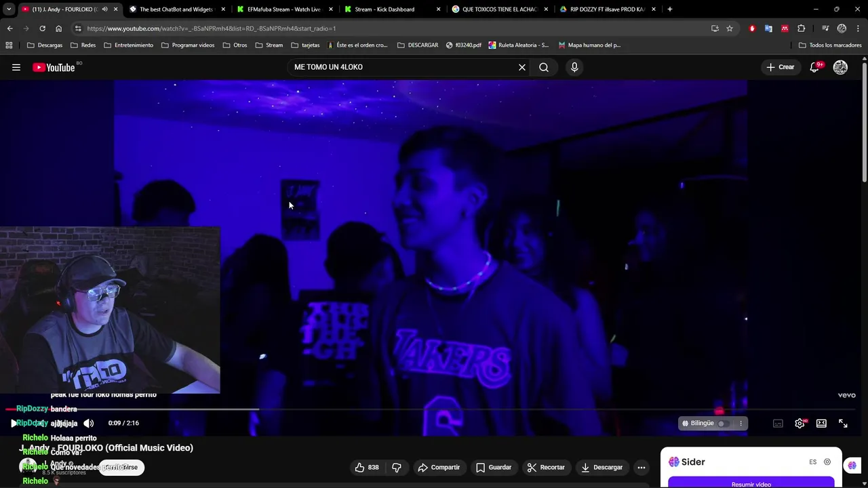Open more actions three-dot menu

(x=642, y=467)
